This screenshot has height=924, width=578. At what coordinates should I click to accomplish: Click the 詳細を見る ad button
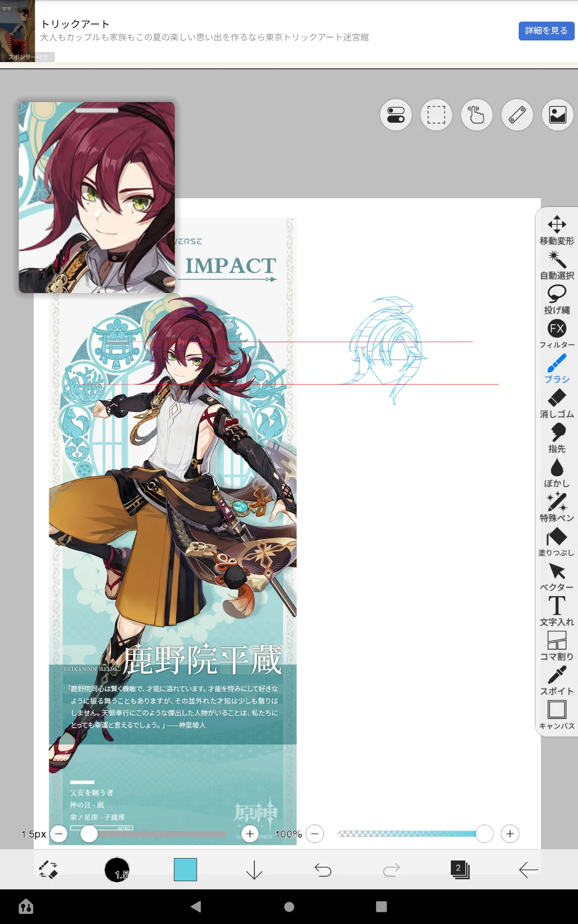coord(546,31)
